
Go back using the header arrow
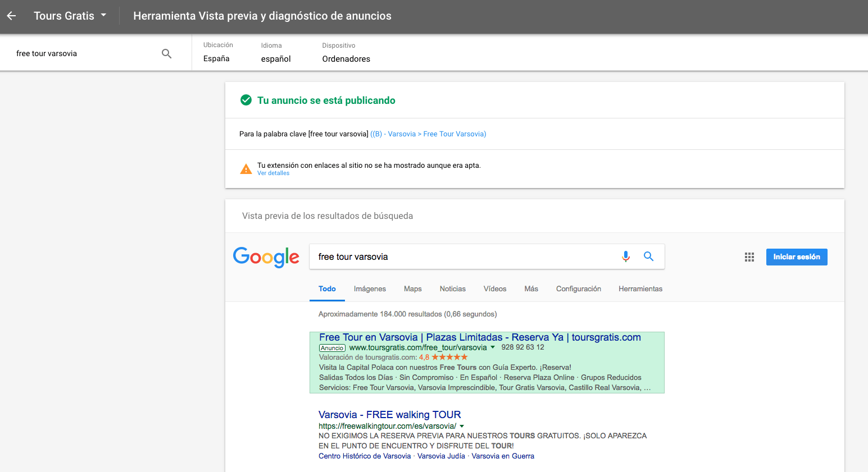(x=11, y=16)
